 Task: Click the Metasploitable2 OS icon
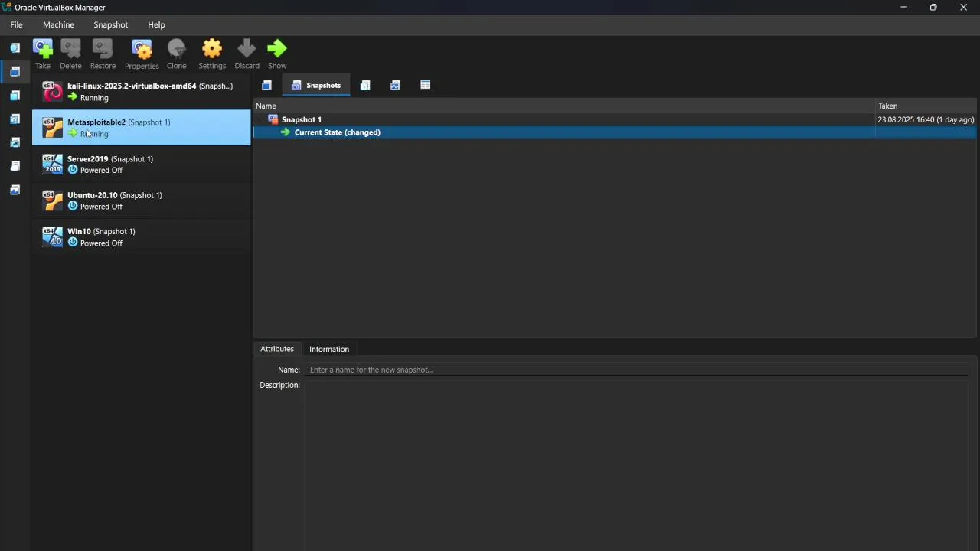click(52, 128)
